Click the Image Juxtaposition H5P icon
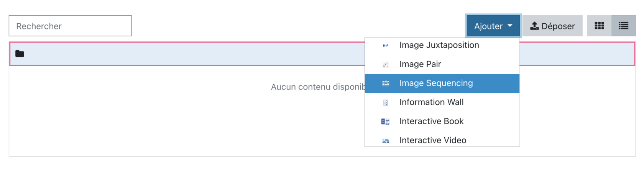 click(386, 45)
